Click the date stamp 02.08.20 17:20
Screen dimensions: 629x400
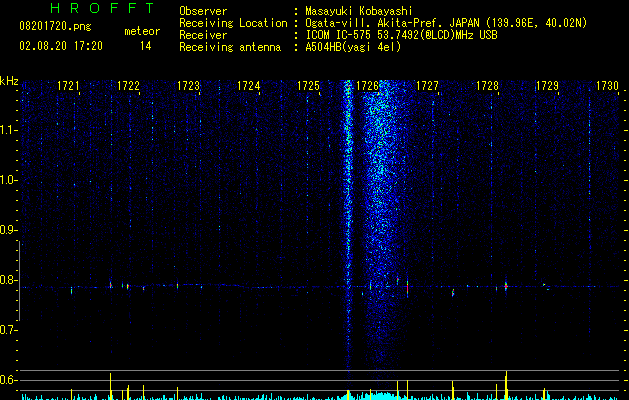tap(61, 46)
